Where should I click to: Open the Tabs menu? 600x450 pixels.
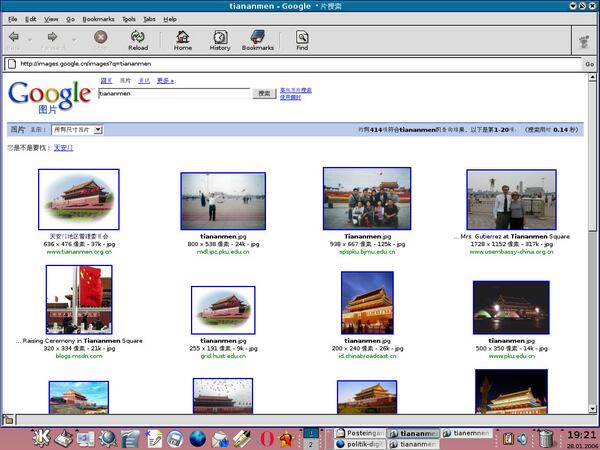click(x=149, y=19)
